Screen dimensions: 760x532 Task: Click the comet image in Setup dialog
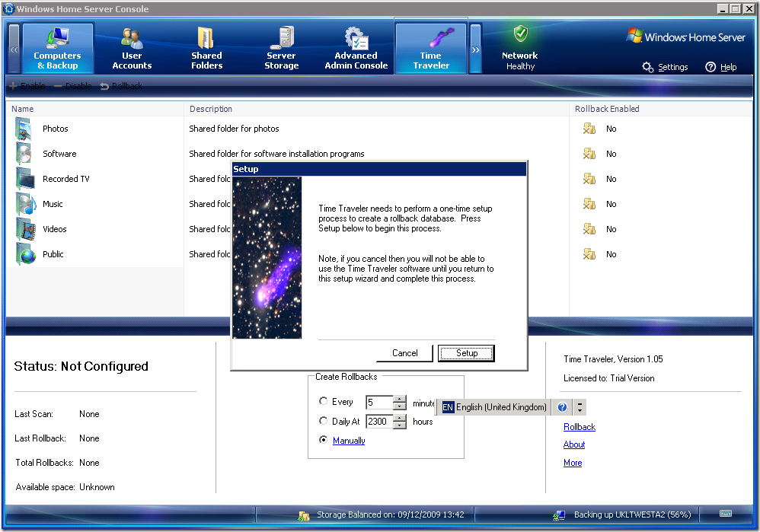pyautogui.click(x=267, y=258)
